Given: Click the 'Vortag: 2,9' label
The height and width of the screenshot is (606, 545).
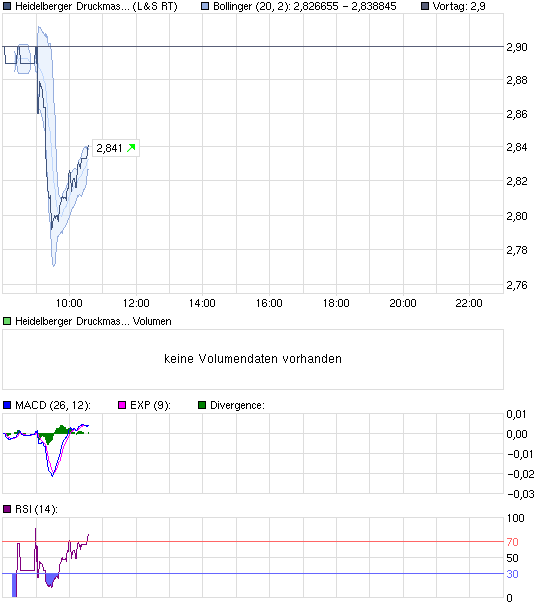Looking at the screenshot, I should (459, 6).
